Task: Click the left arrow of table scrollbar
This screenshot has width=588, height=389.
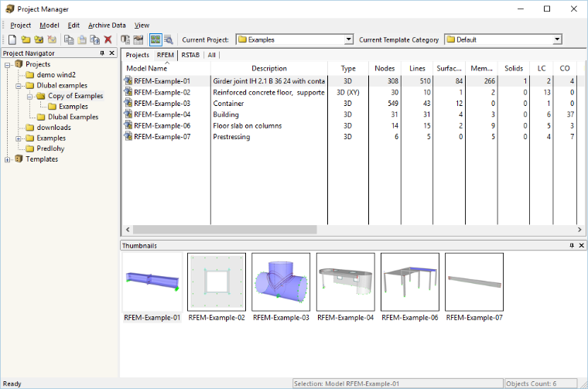Action: coord(128,230)
